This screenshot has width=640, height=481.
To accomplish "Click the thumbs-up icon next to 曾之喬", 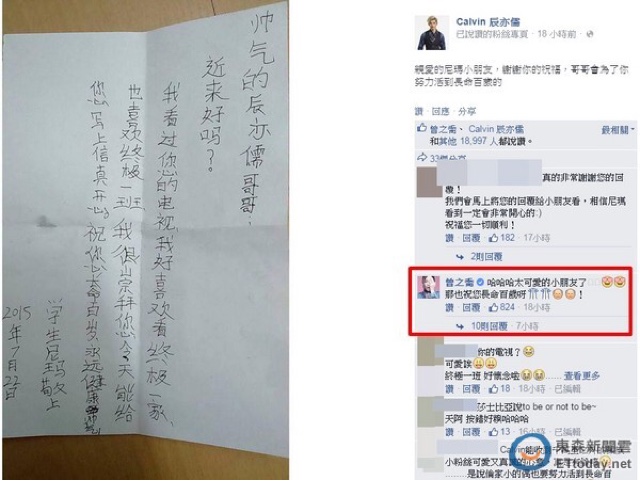I will (422, 129).
